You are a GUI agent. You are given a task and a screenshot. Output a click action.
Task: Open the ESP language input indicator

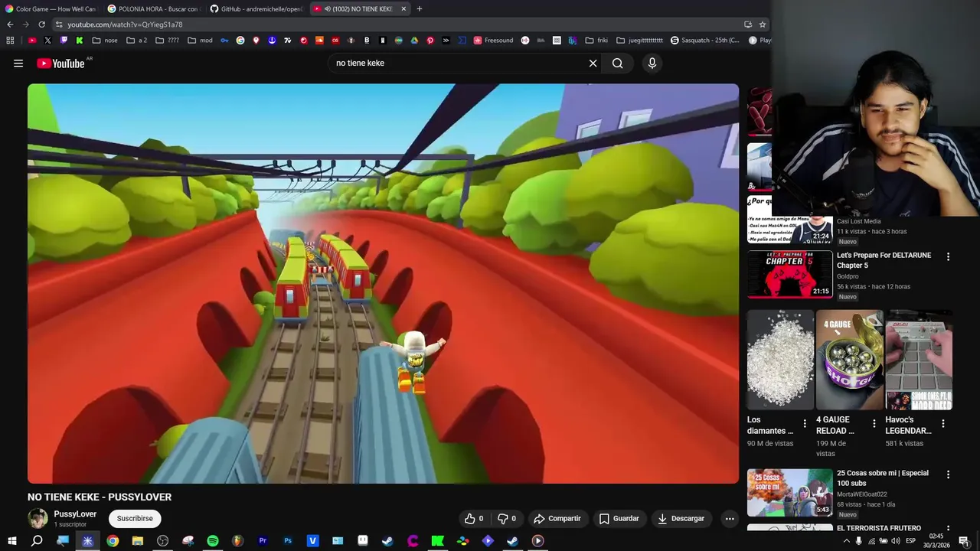(911, 541)
